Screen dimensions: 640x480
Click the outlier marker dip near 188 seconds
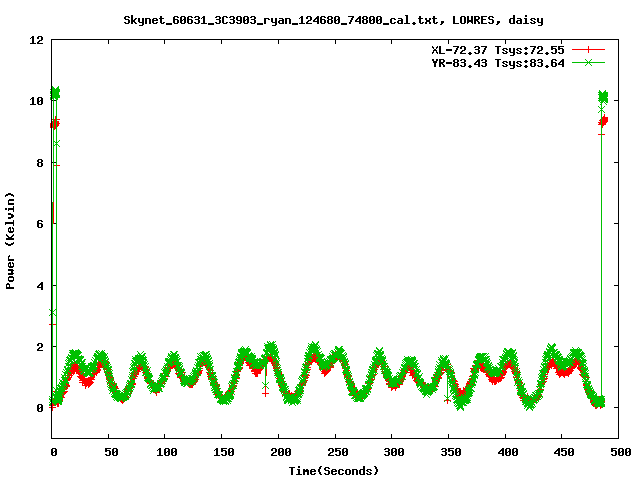(x=266, y=389)
